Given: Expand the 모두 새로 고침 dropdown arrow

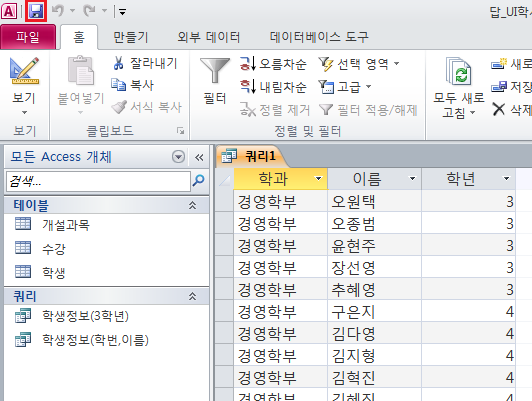Looking at the screenshot, I should (472, 112).
